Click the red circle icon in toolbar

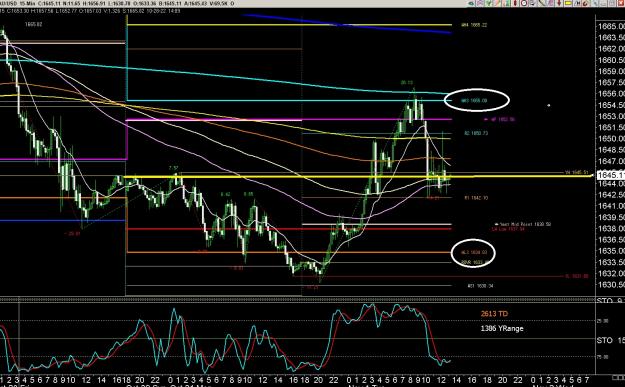click(524, 3)
